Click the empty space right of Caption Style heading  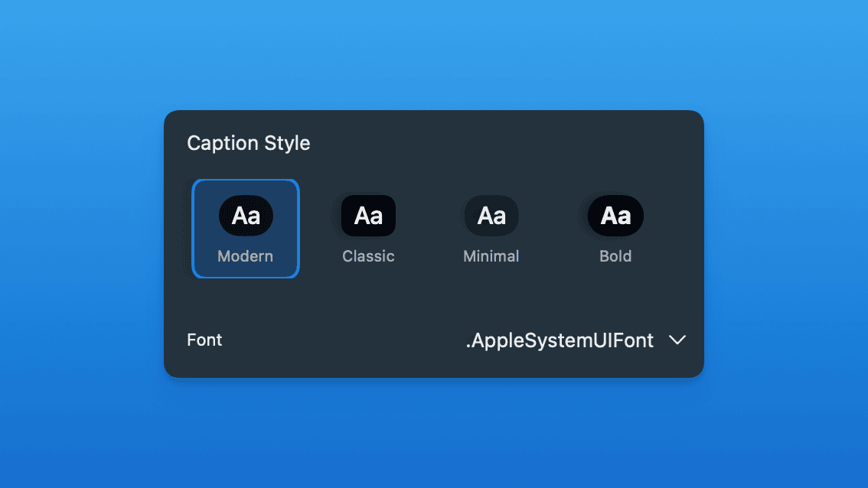click(x=498, y=143)
